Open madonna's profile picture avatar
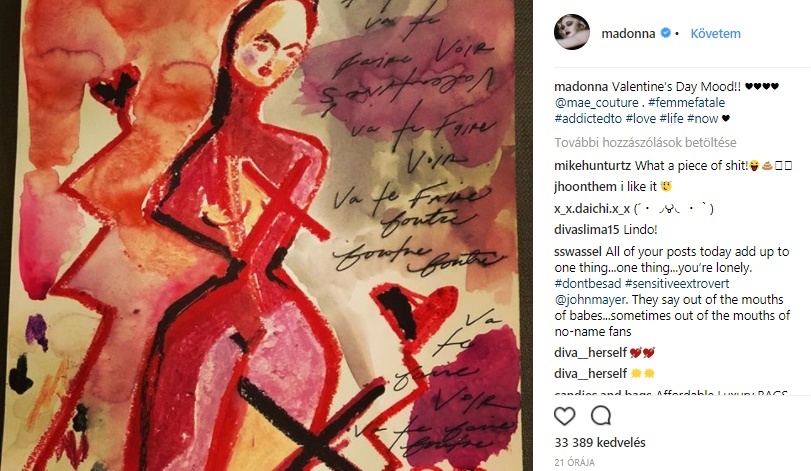Viewport: 811px width, 471px height. click(x=572, y=32)
